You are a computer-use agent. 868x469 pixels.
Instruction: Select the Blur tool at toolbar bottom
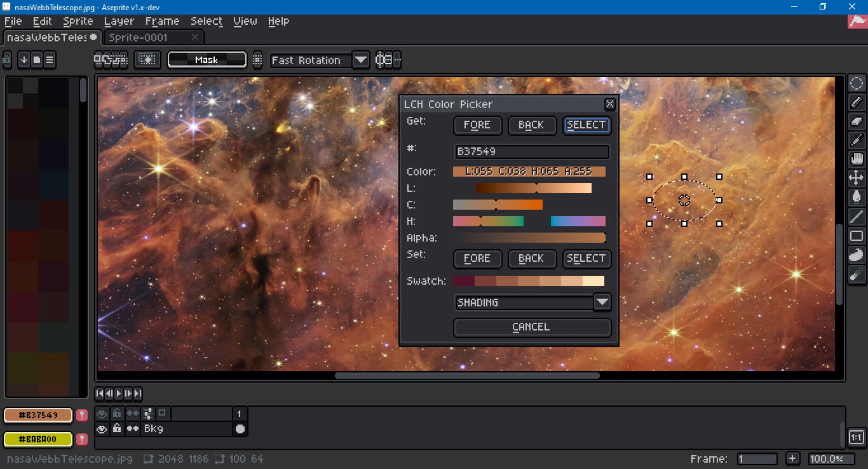point(857,274)
